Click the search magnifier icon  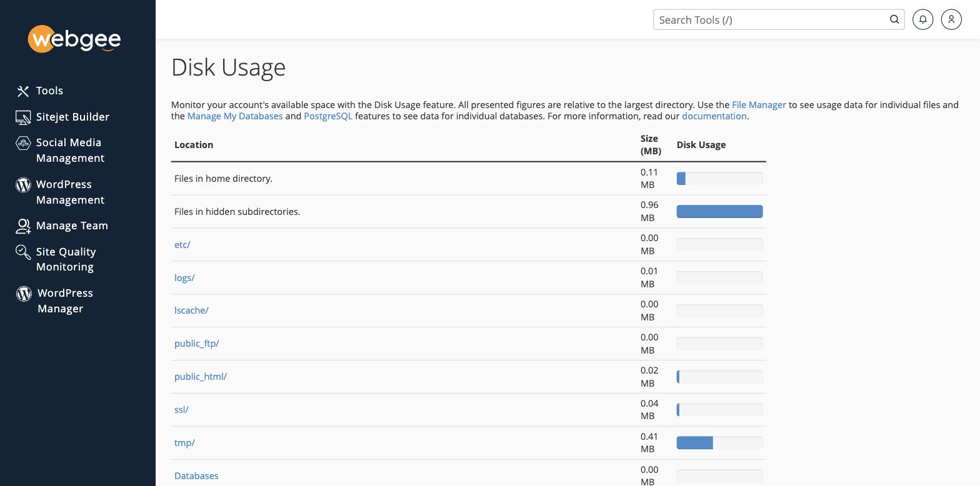894,19
